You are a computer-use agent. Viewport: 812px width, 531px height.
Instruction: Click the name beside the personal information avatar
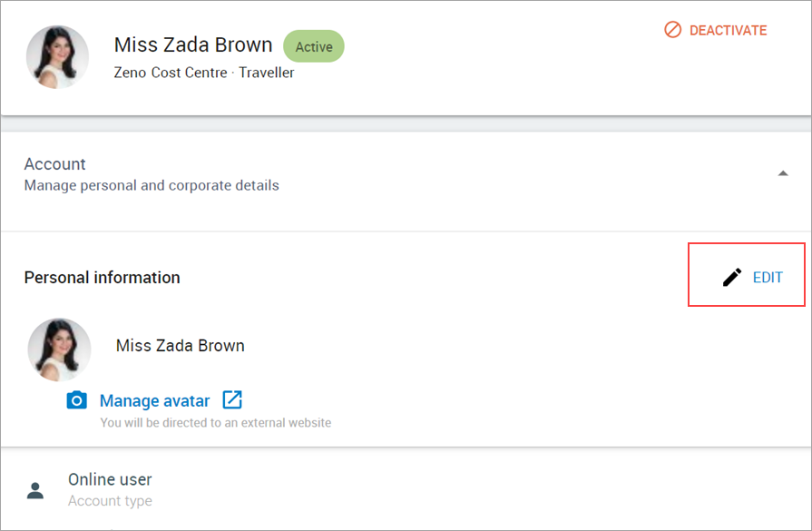click(x=181, y=346)
